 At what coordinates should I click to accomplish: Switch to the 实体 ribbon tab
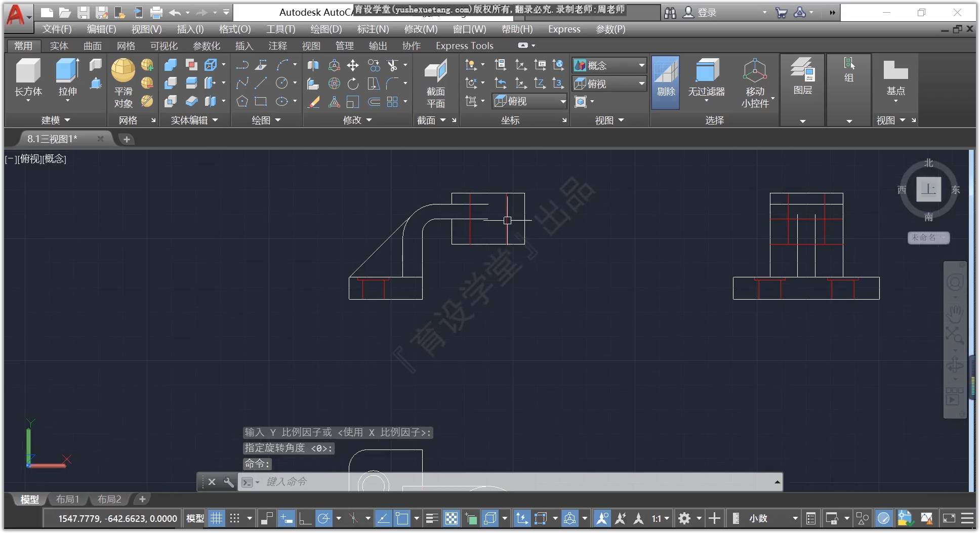pyautogui.click(x=59, y=46)
